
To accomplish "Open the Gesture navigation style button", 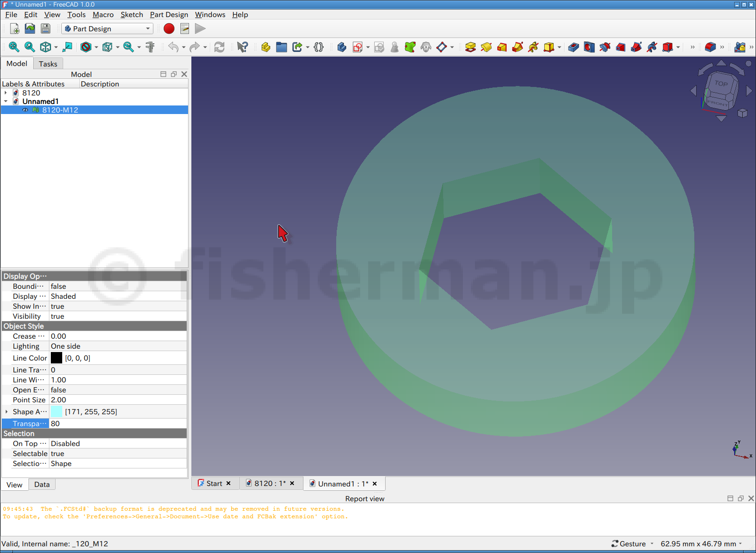I will click(x=632, y=543).
